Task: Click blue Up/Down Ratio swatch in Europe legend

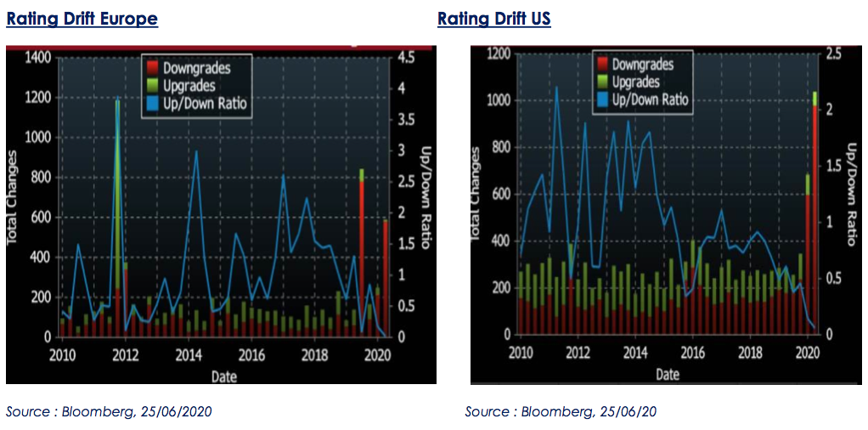Action: click(x=153, y=103)
